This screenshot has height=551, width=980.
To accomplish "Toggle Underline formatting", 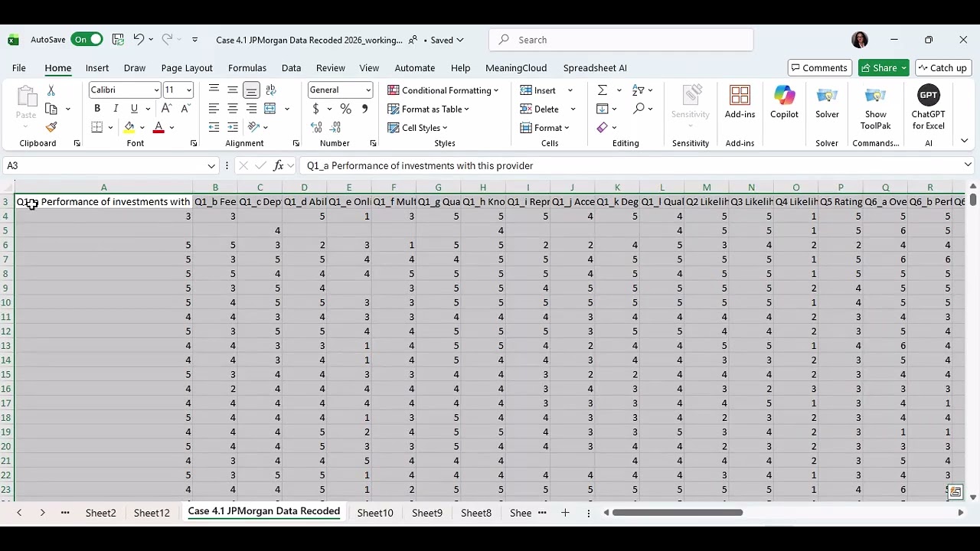I will tap(134, 109).
